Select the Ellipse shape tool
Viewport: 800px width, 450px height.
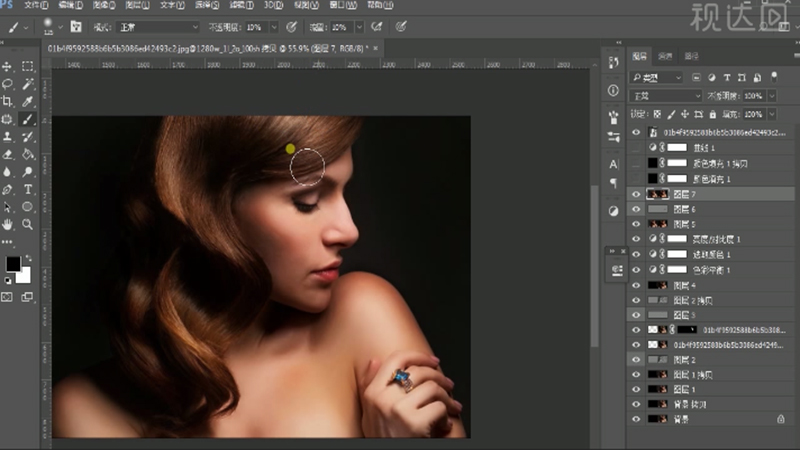[28, 207]
